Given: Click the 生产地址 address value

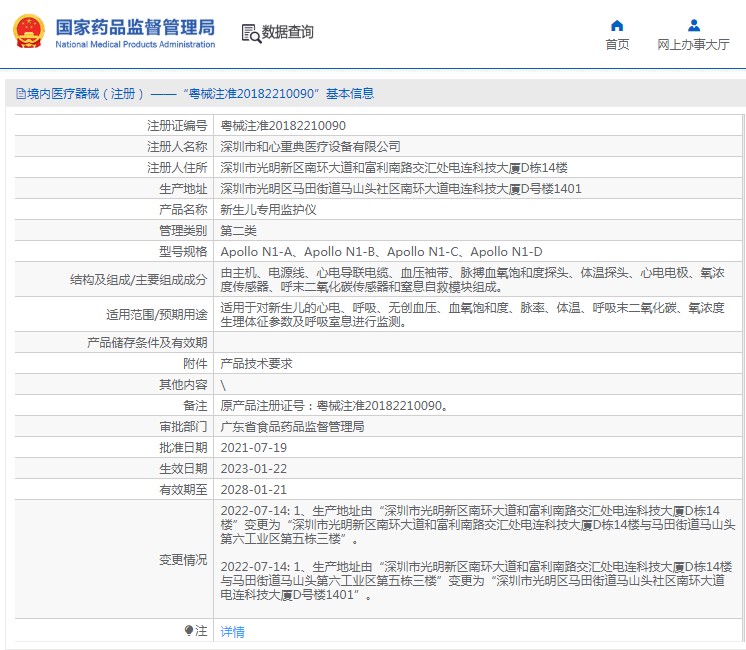Looking at the screenshot, I should click(x=401, y=188).
